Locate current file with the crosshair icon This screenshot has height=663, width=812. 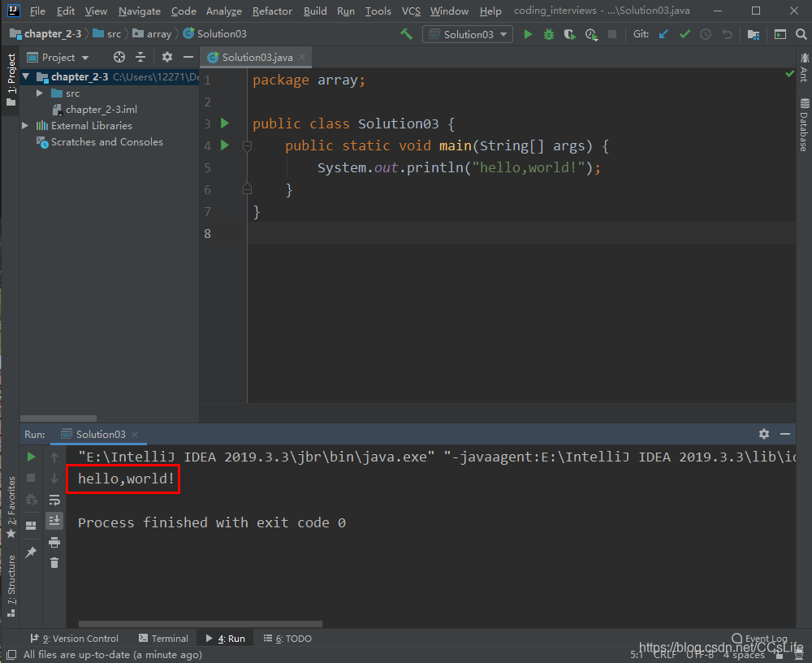(x=119, y=57)
